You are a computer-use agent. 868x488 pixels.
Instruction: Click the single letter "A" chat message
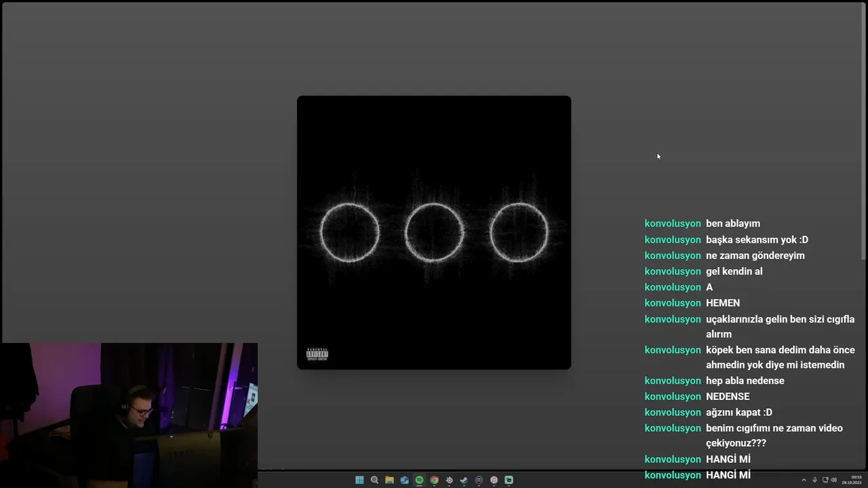[709, 287]
